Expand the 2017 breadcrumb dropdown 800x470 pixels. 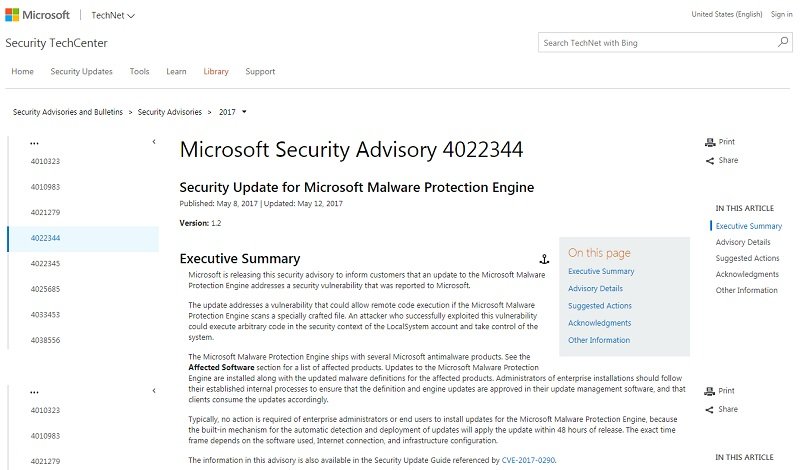(244, 112)
